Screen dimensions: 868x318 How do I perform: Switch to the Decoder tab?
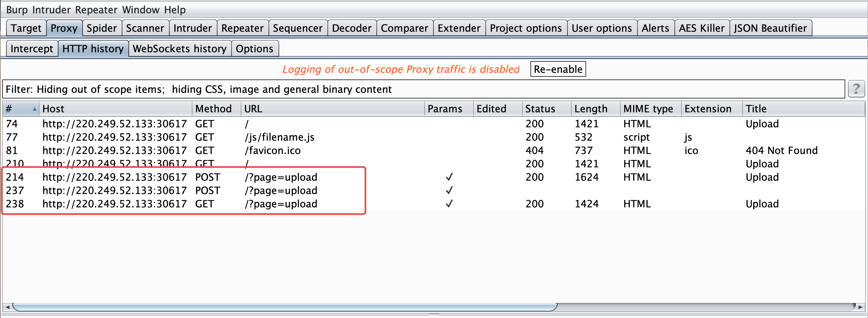[351, 28]
